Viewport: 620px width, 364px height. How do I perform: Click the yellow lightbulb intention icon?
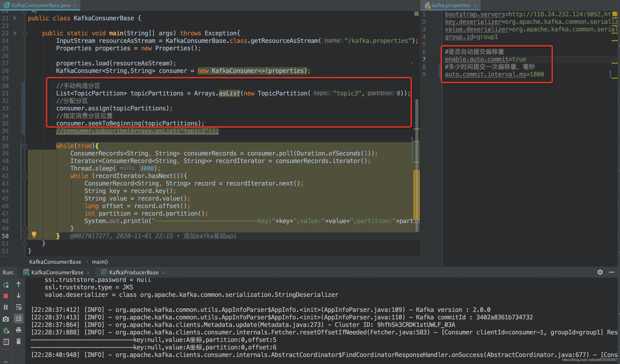pos(34,235)
